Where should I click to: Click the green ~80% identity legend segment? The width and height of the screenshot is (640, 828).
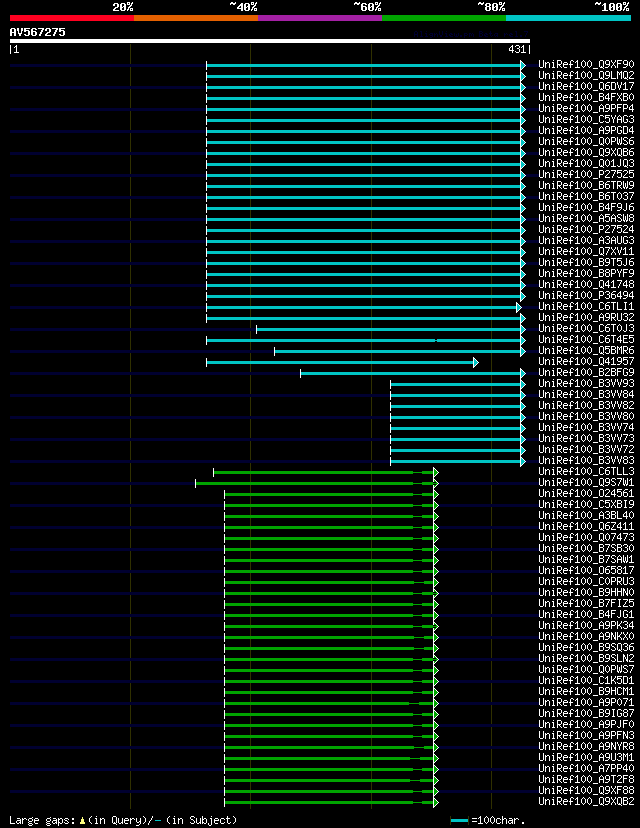(444, 18)
